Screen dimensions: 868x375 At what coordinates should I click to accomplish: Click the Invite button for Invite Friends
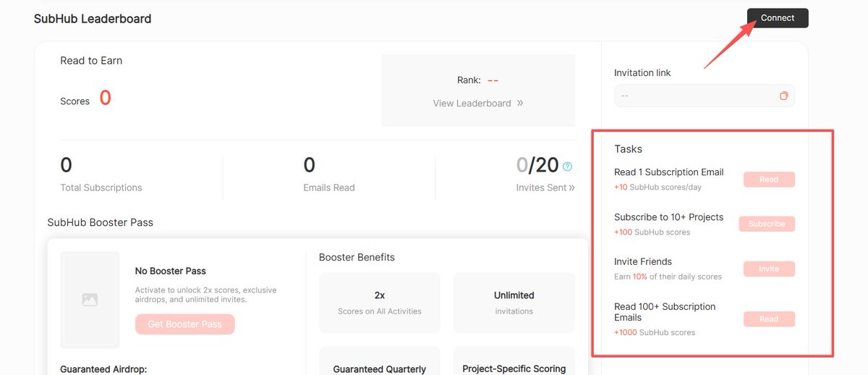pos(769,269)
